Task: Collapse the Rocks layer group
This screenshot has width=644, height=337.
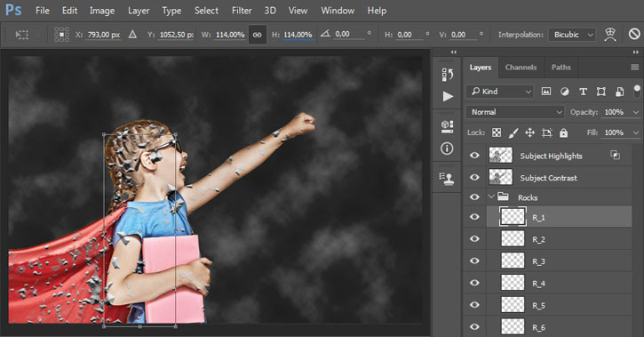Action: click(491, 197)
